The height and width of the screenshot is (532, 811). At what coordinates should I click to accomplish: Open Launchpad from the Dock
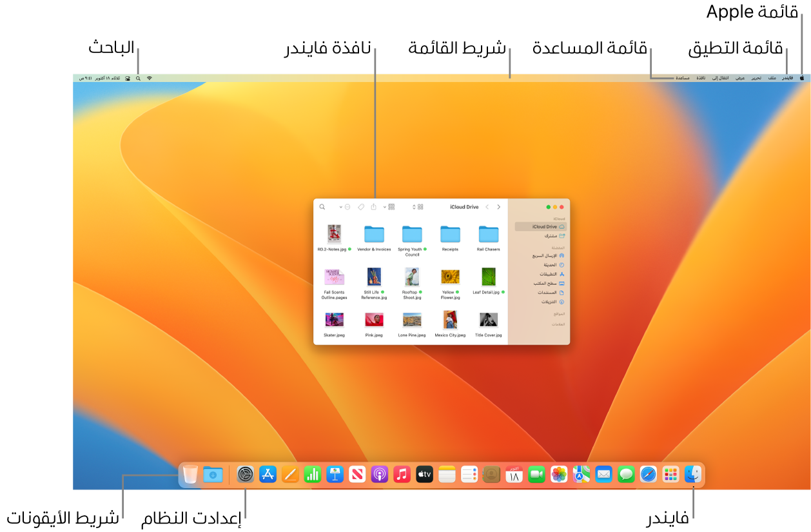coord(671,474)
